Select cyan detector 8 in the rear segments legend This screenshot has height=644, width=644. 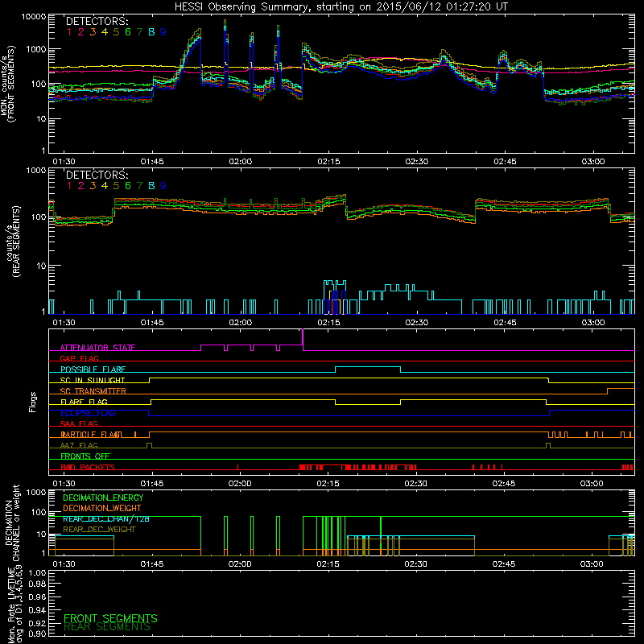pyautogui.click(x=151, y=186)
